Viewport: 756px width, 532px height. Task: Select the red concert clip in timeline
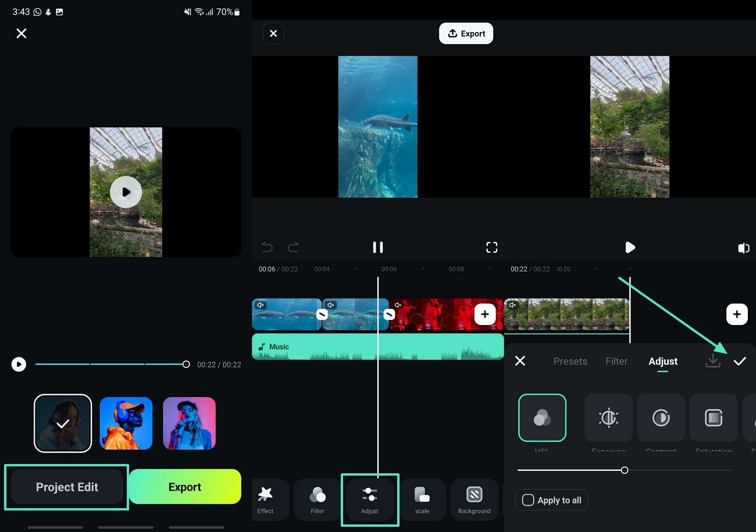(x=446, y=315)
